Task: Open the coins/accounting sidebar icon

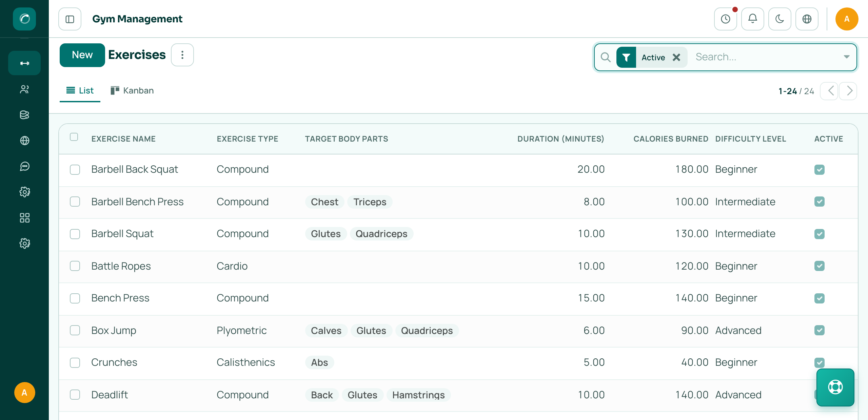Action: click(x=24, y=115)
